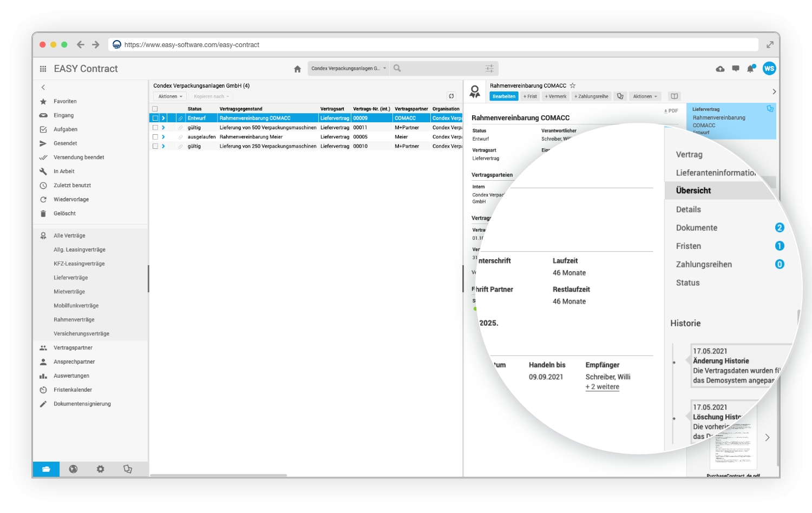The width and height of the screenshot is (812, 513).
Task: Go back in the browser
Action: click(x=81, y=44)
